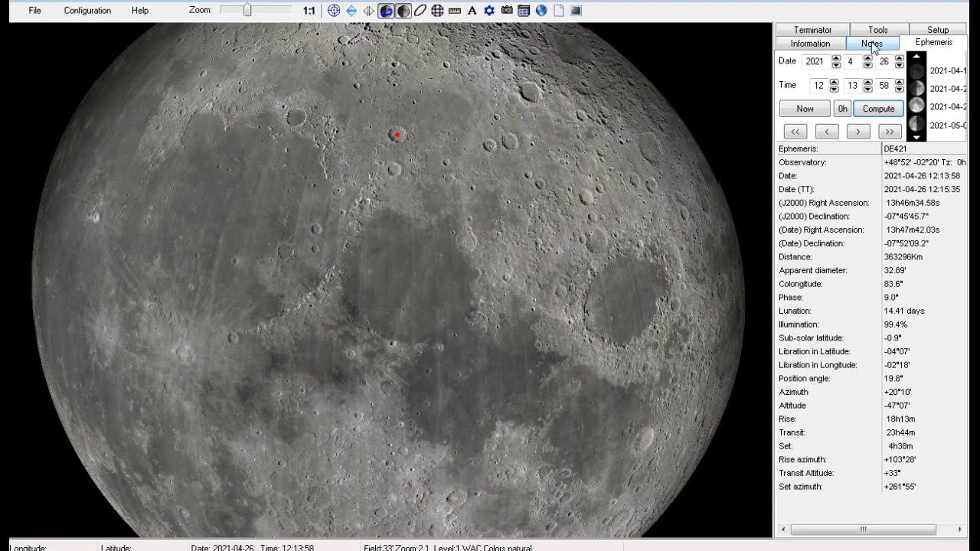The height and width of the screenshot is (551, 980).
Task: Click the 1:1 zoom reset button
Action: click(309, 11)
